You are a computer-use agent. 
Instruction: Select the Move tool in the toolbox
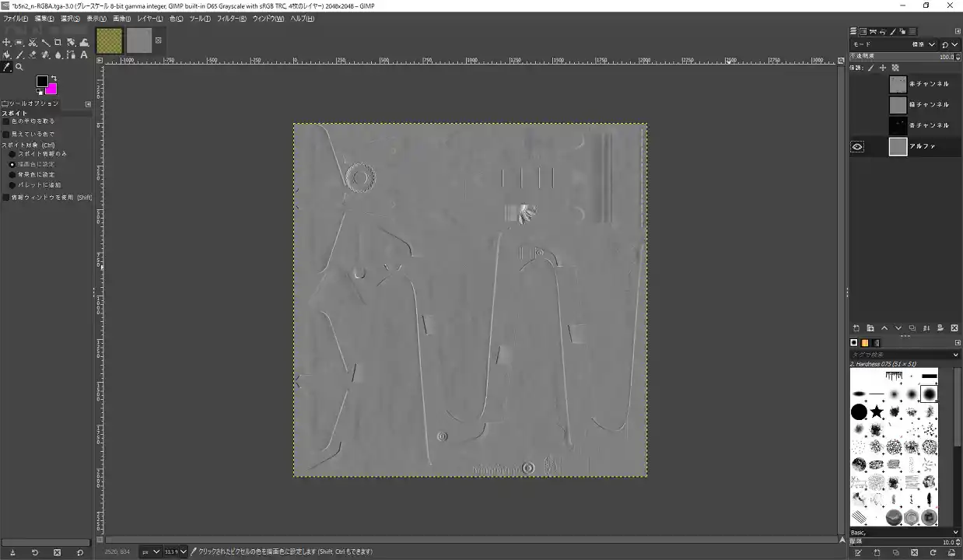7,43
